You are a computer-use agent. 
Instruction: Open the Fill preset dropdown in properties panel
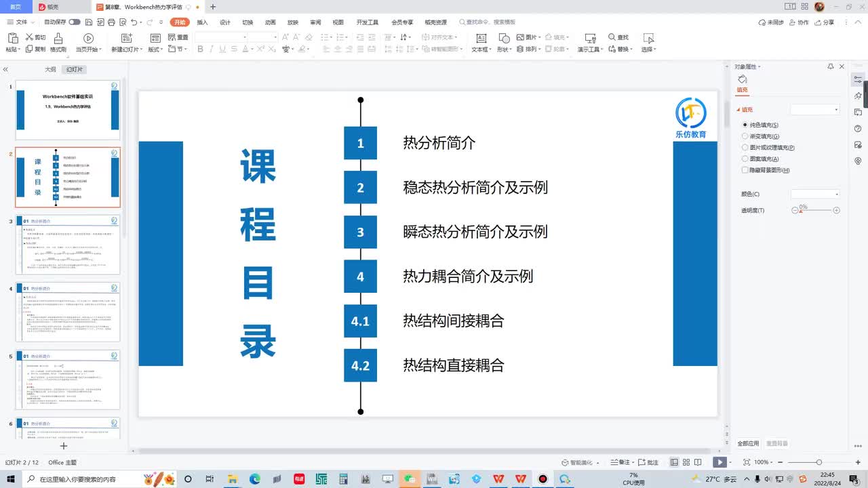(815, 109)
